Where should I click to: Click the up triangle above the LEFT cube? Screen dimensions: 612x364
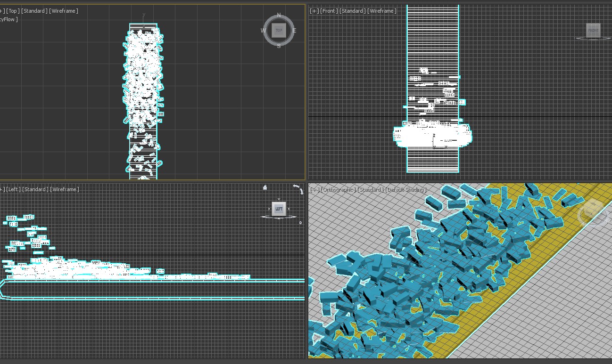[279, 200]
